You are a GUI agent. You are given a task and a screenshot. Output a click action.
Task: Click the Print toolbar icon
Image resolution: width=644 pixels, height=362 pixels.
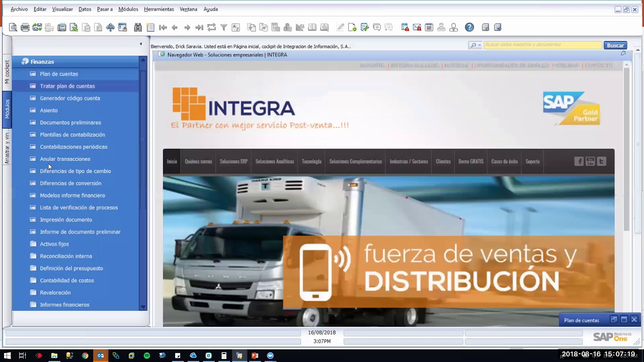coord(25,27)
